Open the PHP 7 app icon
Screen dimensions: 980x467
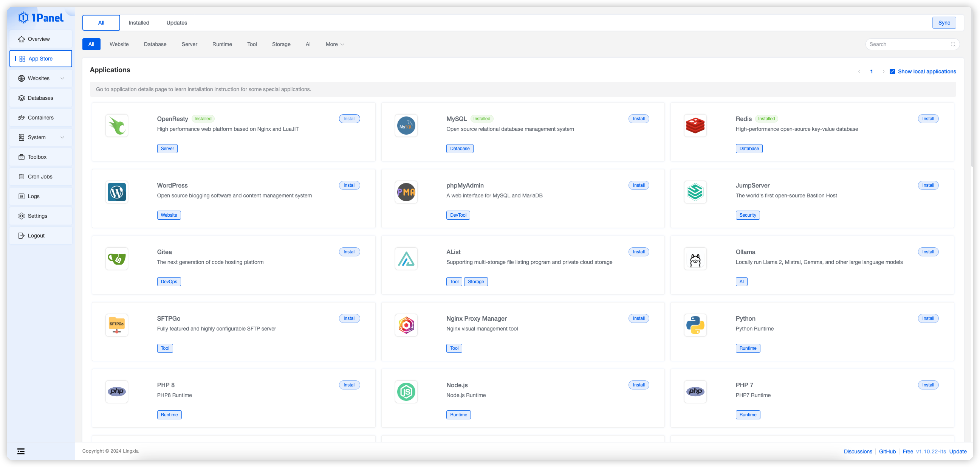[x=695, y=392]
